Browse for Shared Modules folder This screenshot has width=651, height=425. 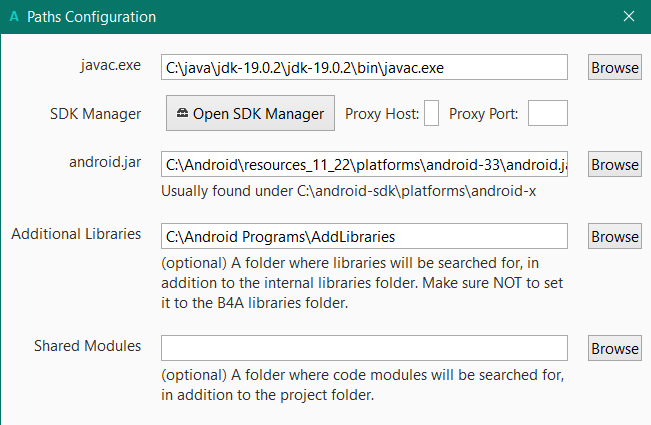coord(614,349)
